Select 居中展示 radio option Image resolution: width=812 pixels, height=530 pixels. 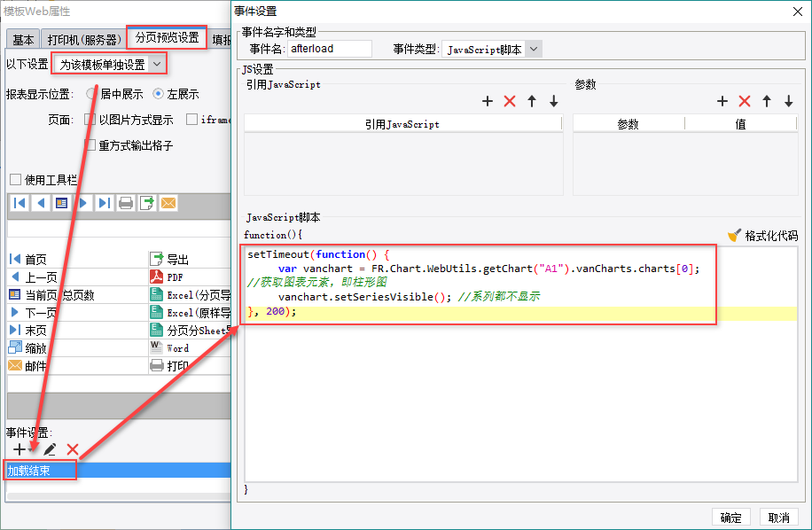point(91,94)
